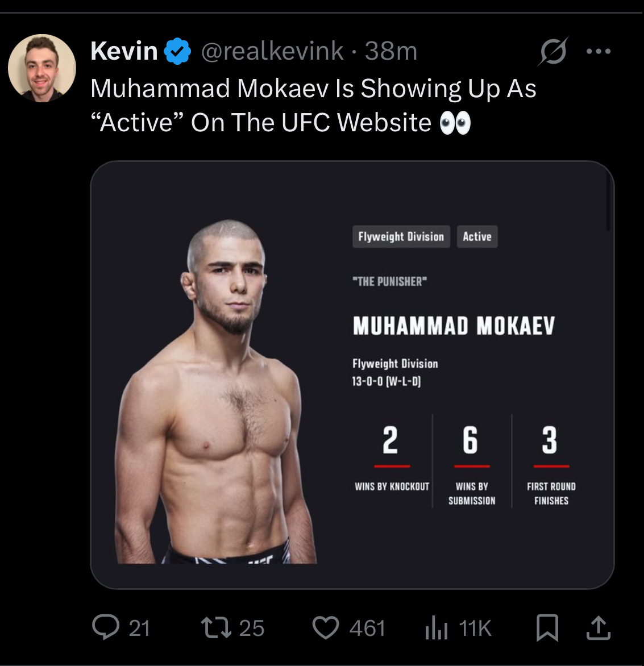Click the Flyweight Division tag
The image size is (644, 666).
point(401,237)
